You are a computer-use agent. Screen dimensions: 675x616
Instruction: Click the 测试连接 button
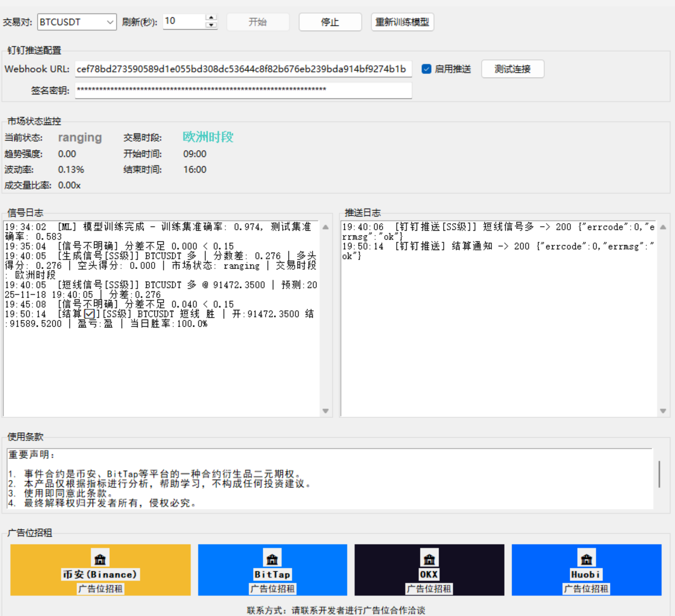(x=512, y=68)
